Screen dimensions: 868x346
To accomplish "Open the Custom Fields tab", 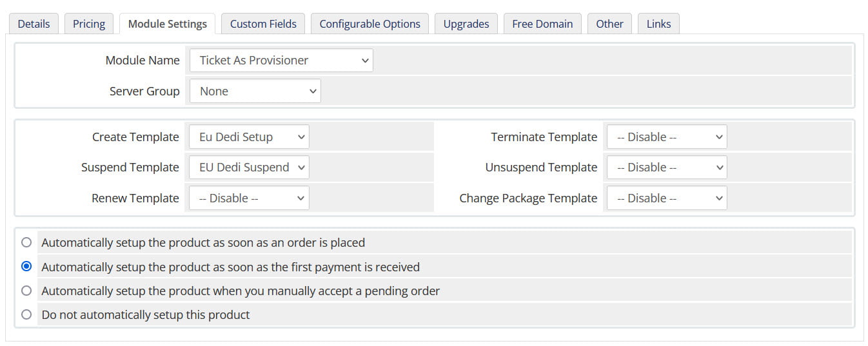I will click(263, 24).
